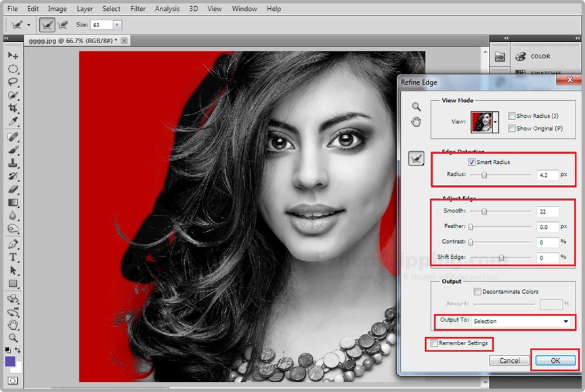Click the Cancel button

pyautogui.click(x=509, y=360)
